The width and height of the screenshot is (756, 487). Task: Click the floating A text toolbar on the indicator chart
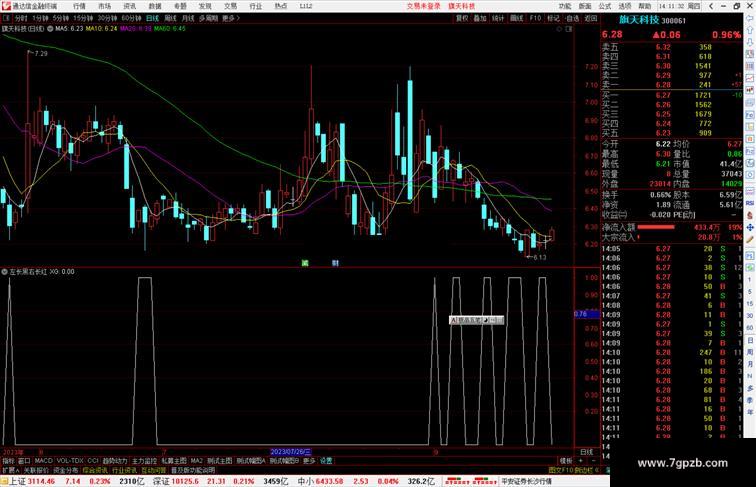tap(476, 320)
